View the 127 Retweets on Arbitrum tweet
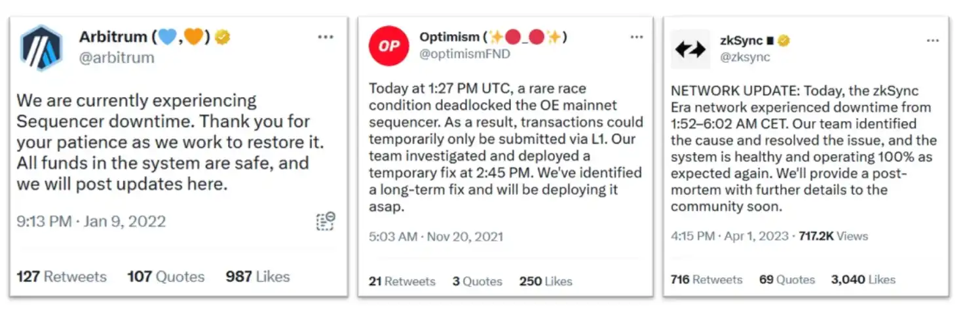 click(x=62, y=277)
